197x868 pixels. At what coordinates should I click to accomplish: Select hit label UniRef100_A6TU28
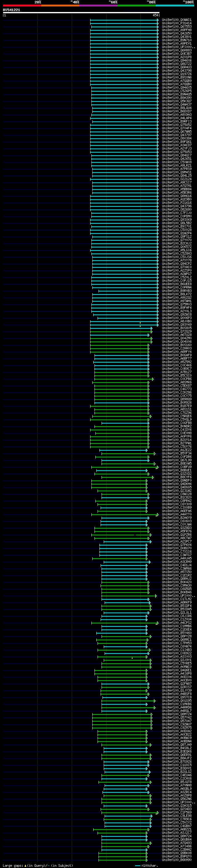(x=176, y=335)
